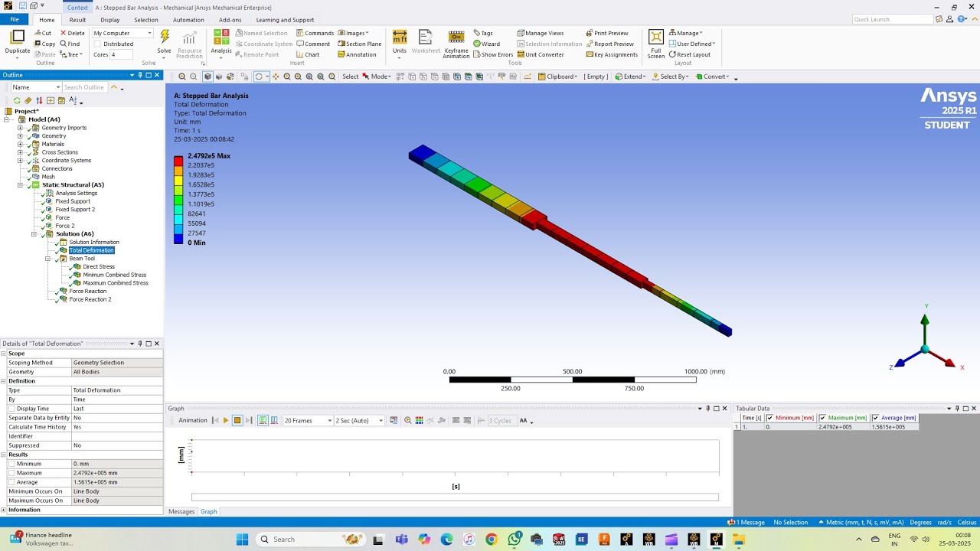The width and height of the screenshot is (980, 551).
Task: Click Show Errors icon
Action: (x=493, y=54)
